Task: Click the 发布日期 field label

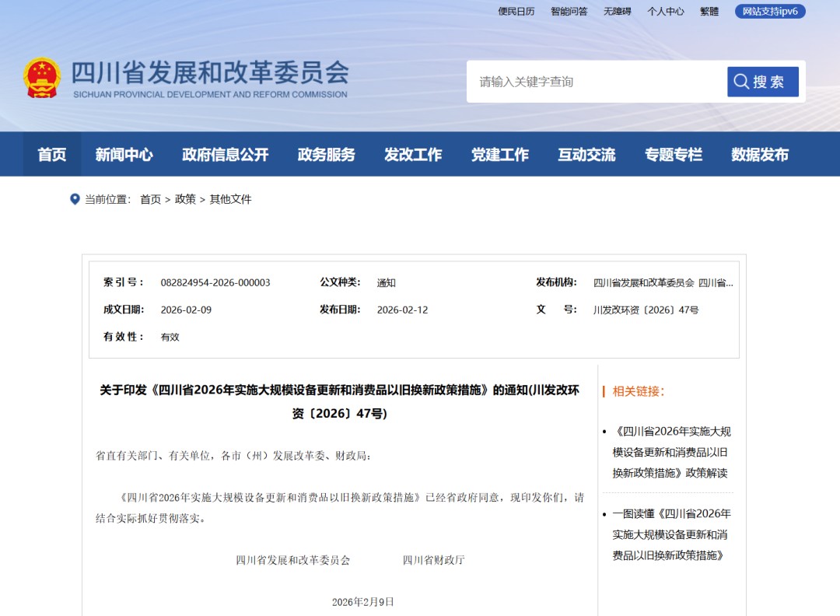Action: [340, 310]
